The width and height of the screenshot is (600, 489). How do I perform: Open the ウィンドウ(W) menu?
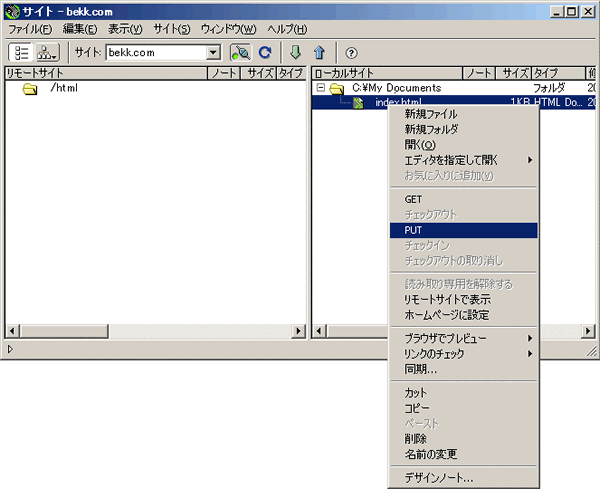click(x=228, y=29)
